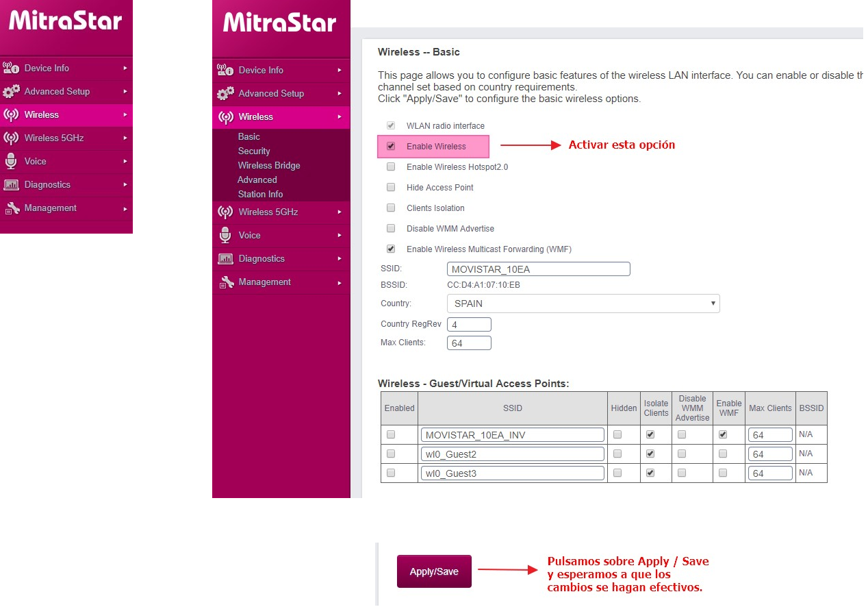Click the Advanced Setup gears icon in far-left menu
Viewport: 868px width, 607px height.
[x=11, y=91]
